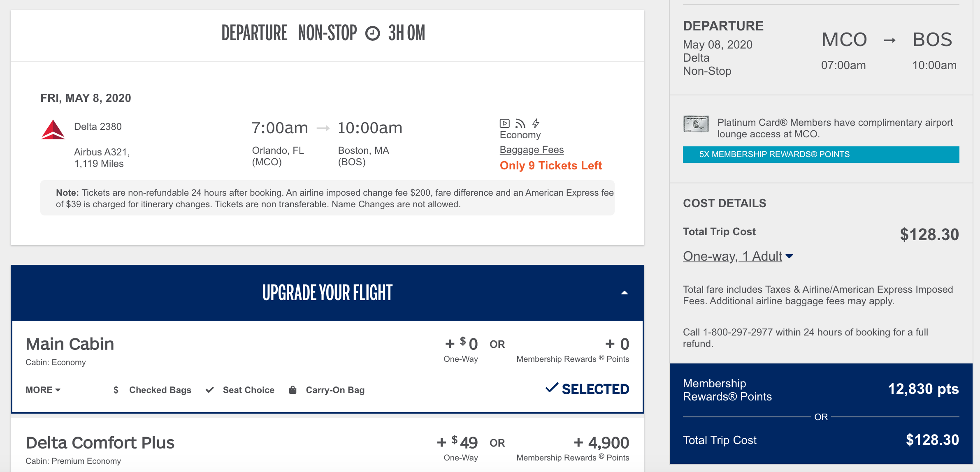
Task: Click the in-flight entertainment icon
Action: pyautogui.click(x=504, y=123)
